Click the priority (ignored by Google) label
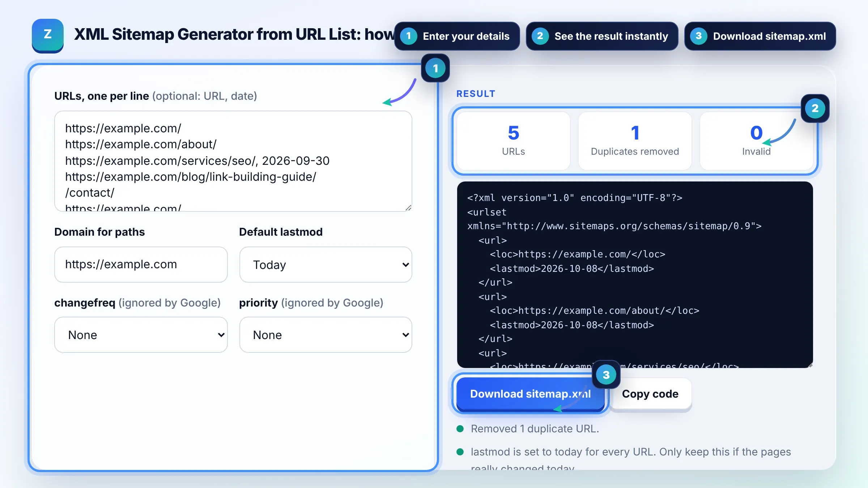868x488 pixels. (x=311, y=303)
